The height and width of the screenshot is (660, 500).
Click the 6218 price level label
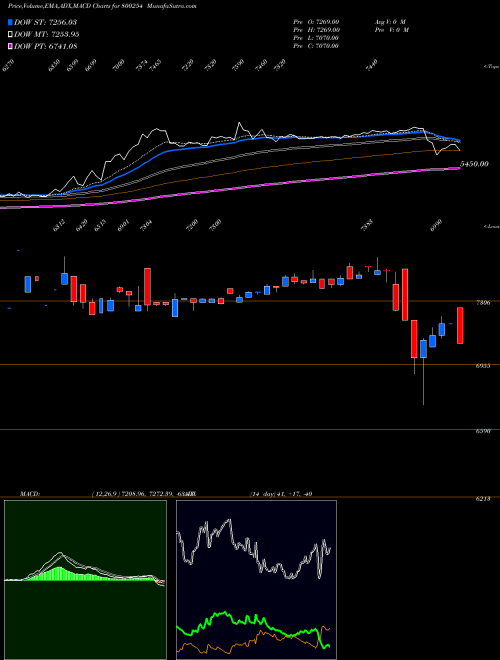pyautogui.click(x=483, y=499)
